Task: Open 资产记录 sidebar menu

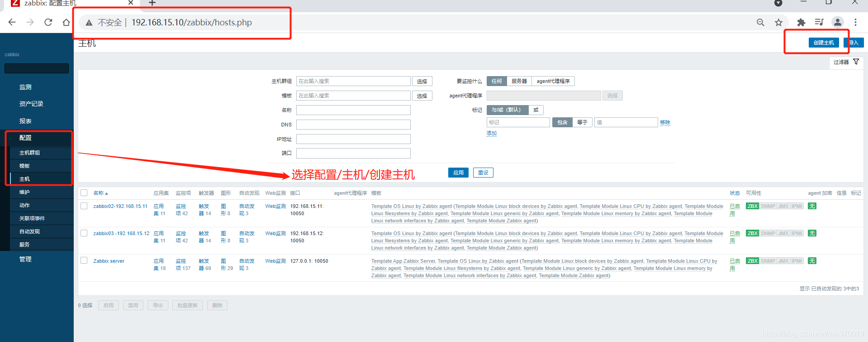Action: click(x=31, y=104)
